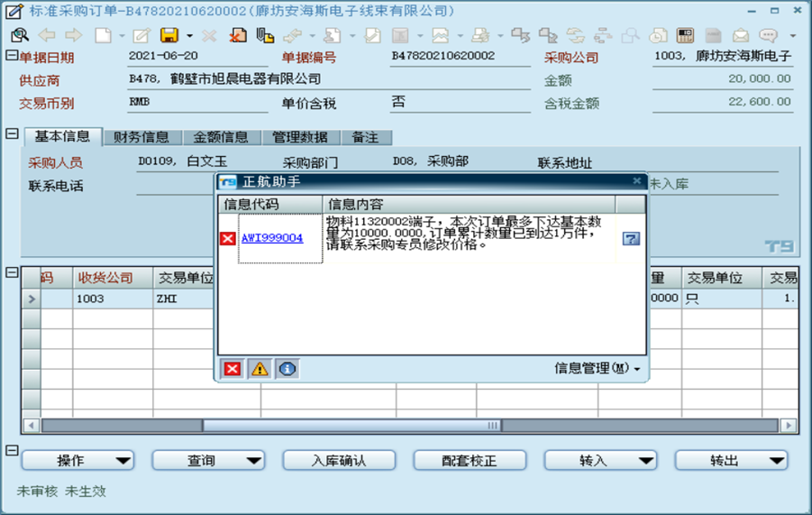Click the horizontal scrollbar of the grid
812x515 pixels.
click(351, 426)
